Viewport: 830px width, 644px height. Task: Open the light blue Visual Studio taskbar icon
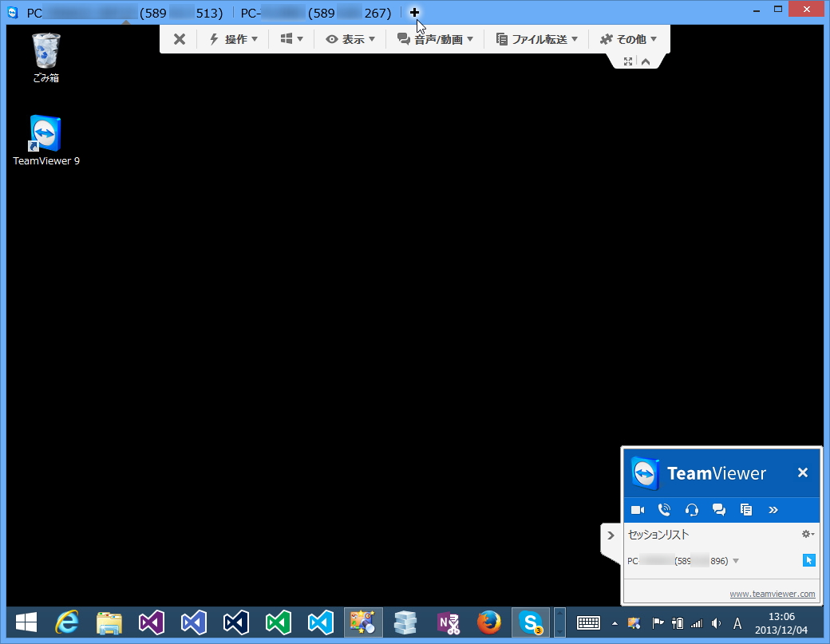(x=321, y=622)
